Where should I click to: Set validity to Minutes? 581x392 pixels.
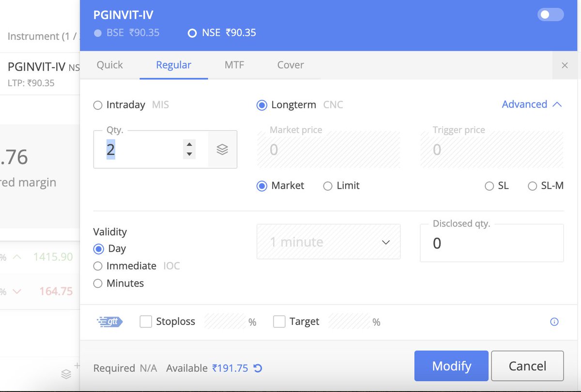coord(98,284)
